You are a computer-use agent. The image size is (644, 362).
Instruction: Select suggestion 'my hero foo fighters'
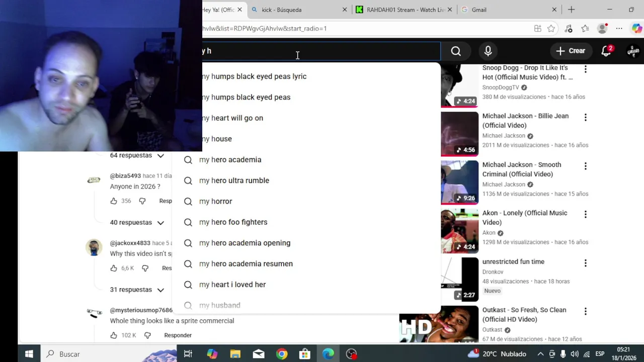306,222
